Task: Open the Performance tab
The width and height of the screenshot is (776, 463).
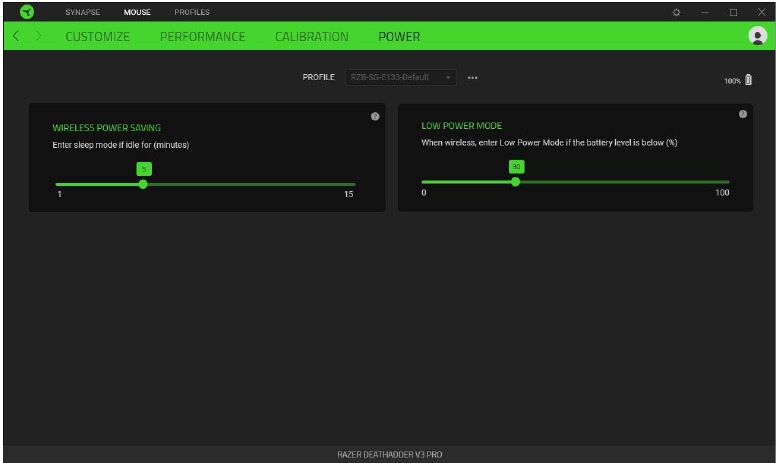Action: pos(202,36)
